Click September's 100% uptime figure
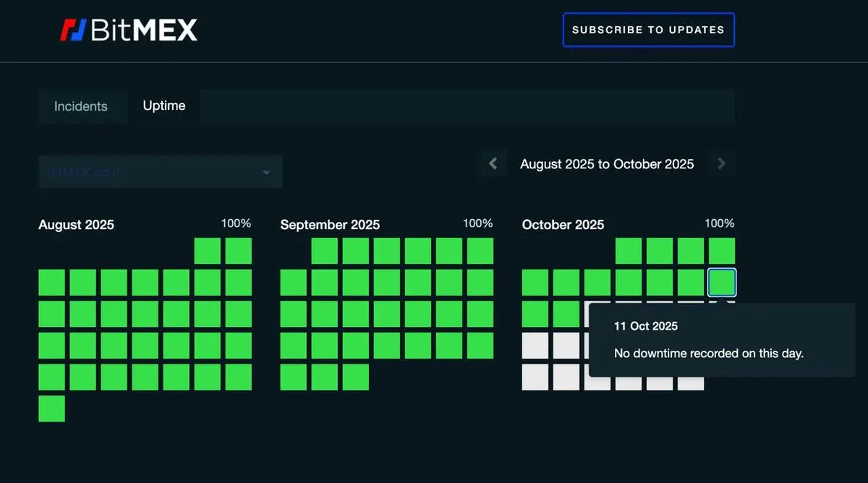 pyautogui.click(x=477, y=223)
